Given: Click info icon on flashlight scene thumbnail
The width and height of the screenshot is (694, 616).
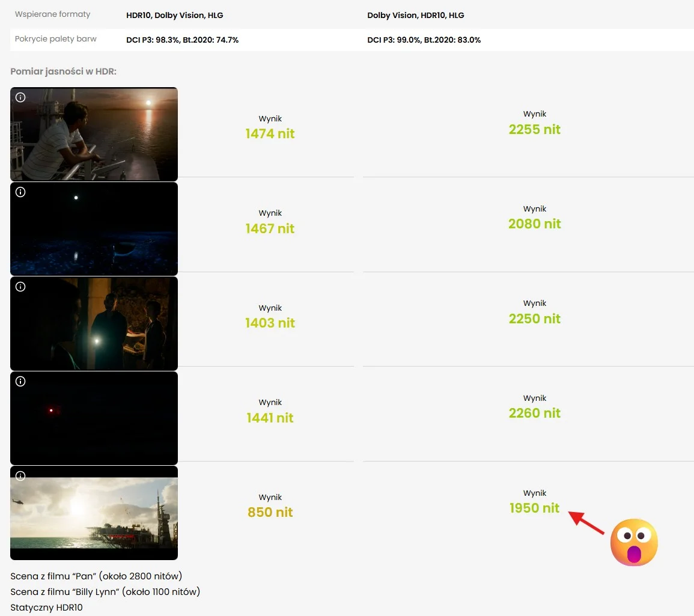Looking at the screenshot, I should (x=20, y=287).
